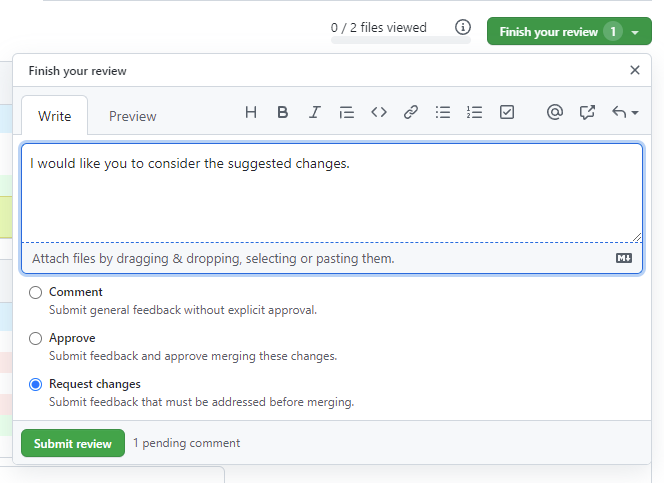The image size is (664, 483).
Task: Select the Comment radio option
Action: 36,292
